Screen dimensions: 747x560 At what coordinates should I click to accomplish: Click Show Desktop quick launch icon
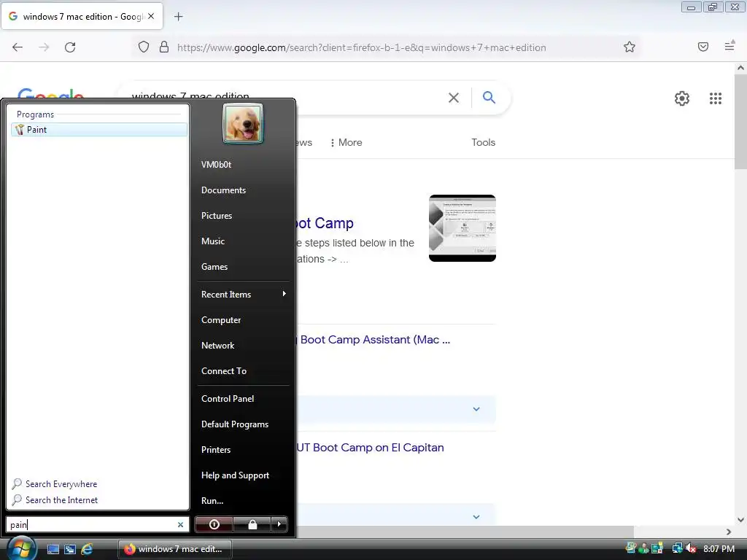pos(53,549)
